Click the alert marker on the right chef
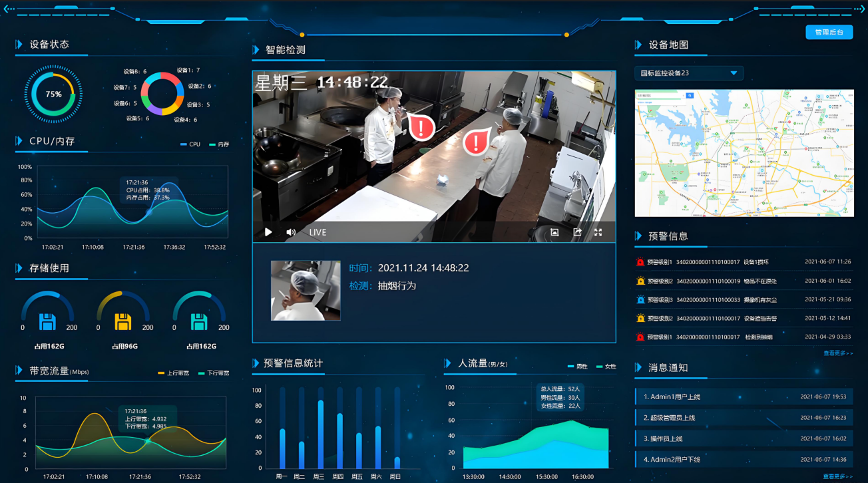Image resolution: width=868 pixels, height=483 pixels. tap(476, 141)
